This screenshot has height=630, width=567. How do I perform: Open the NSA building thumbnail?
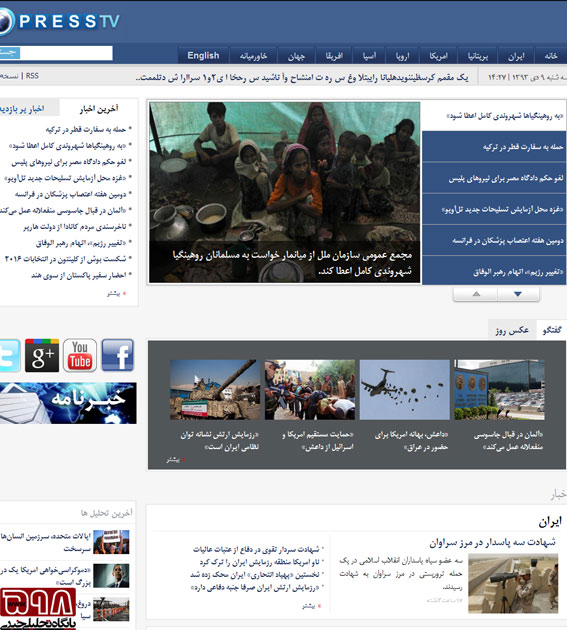499,390
